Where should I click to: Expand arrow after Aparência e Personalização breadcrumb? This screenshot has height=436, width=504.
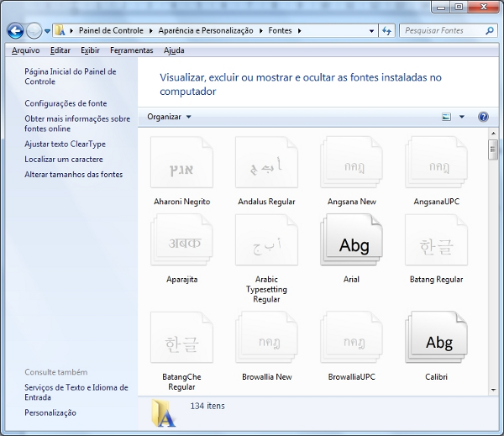coord(261,31)
